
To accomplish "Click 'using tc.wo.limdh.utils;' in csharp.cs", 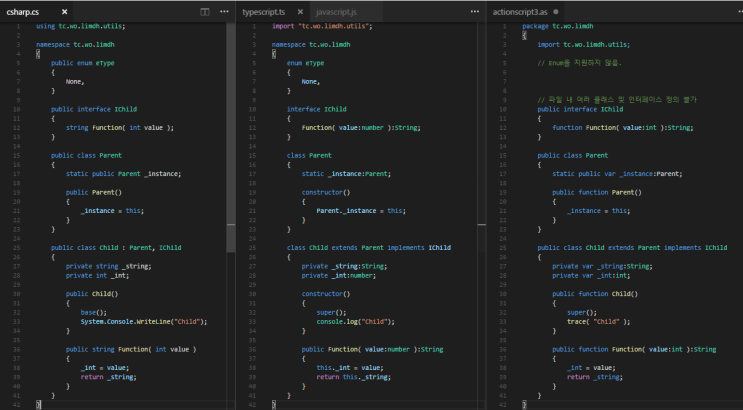I will [81, 26].
